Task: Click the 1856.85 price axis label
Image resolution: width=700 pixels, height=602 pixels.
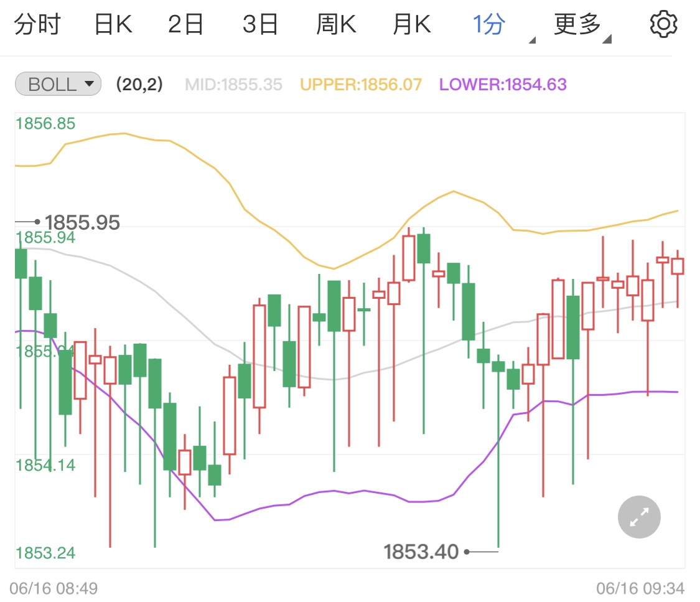Action: (x=45, y=124)
